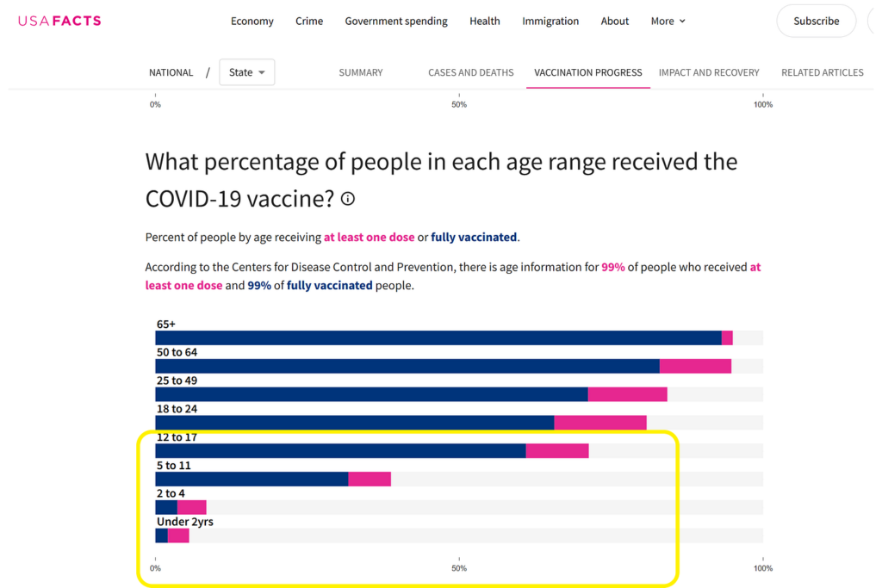Select the IMPACT AND RECOVERY tab
Screen dimensions: 882x588
(x=709, y=72)
